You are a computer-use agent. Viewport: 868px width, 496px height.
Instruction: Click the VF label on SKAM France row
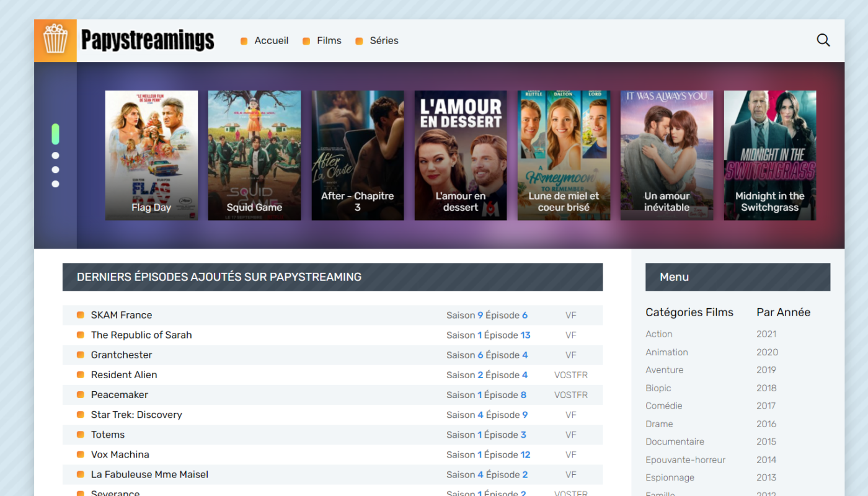tap(571, 315)
